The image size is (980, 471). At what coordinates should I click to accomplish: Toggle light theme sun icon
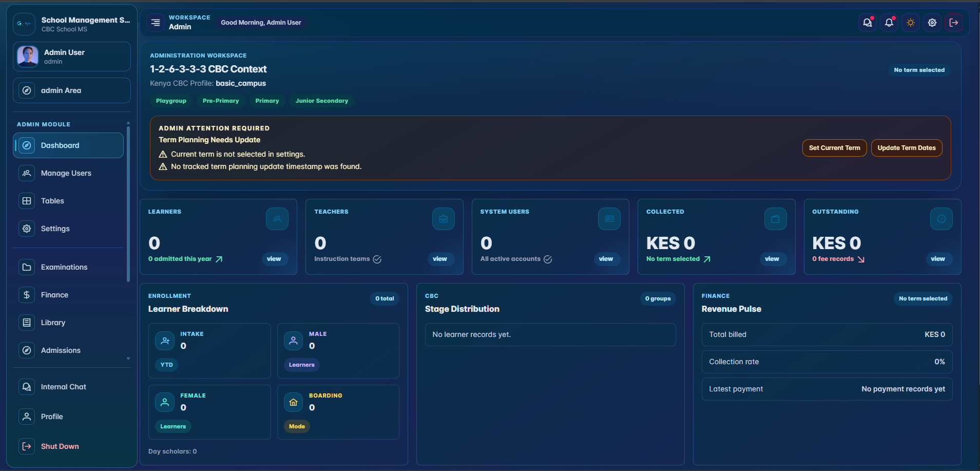pyautogui.click(x=911, y=23)
